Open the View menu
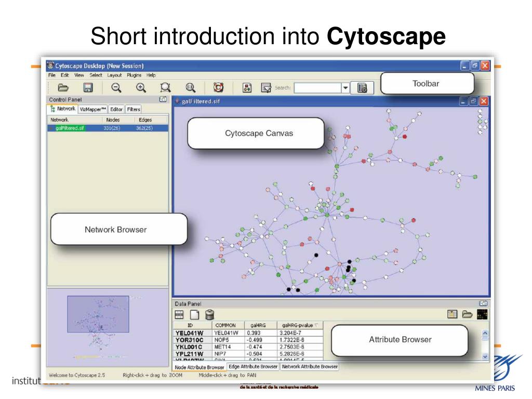 click(79, 75)
